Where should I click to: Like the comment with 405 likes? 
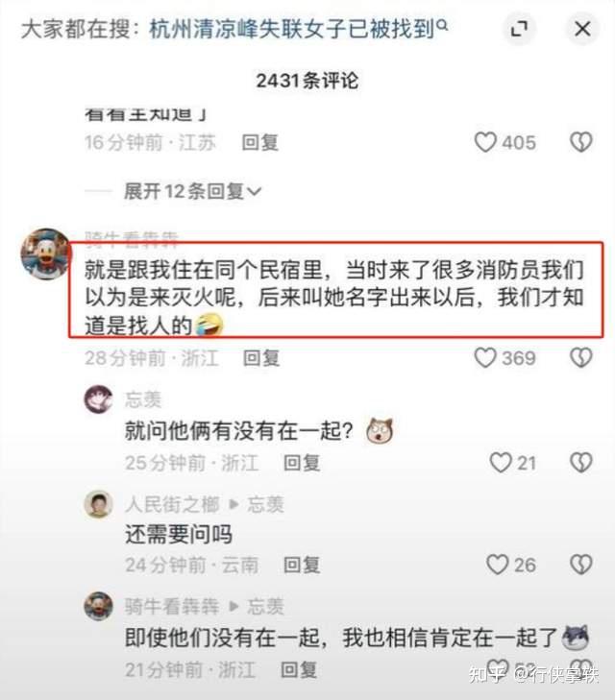point(485,142)
